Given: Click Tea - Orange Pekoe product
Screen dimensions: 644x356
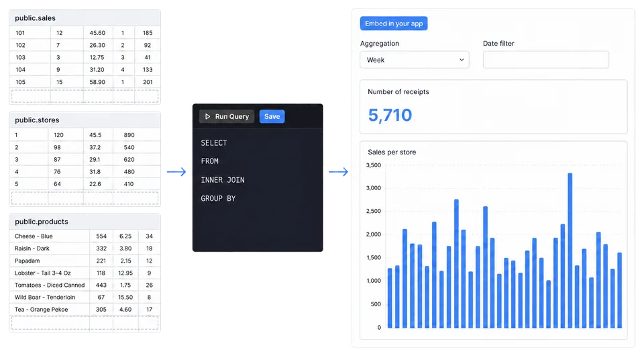Looking at the screenshot, I should tap(41, 310).
